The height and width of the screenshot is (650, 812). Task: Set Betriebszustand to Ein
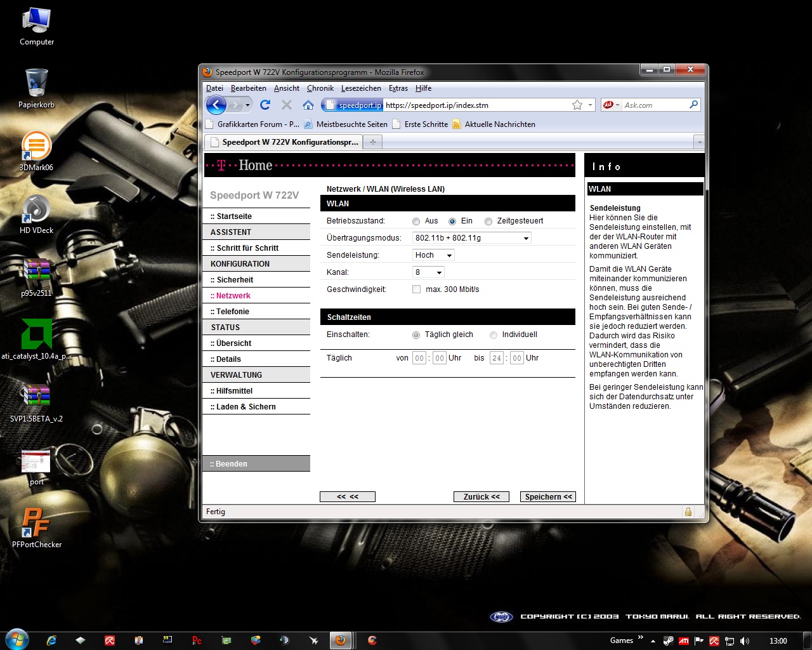pos(452,222)
